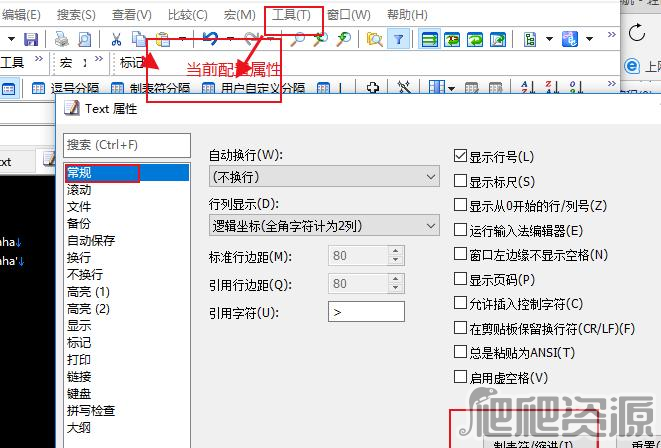Click the 制表符/缩进(I) button

534,443
